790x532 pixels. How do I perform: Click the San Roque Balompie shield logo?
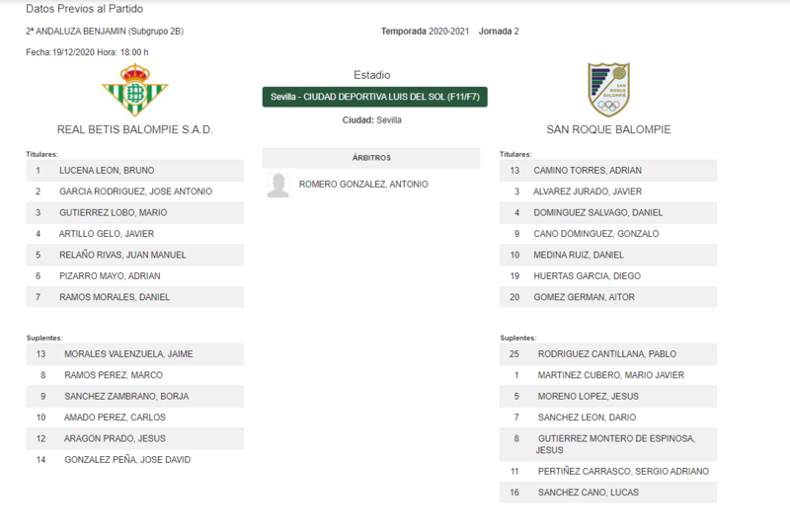click(608, 90)
